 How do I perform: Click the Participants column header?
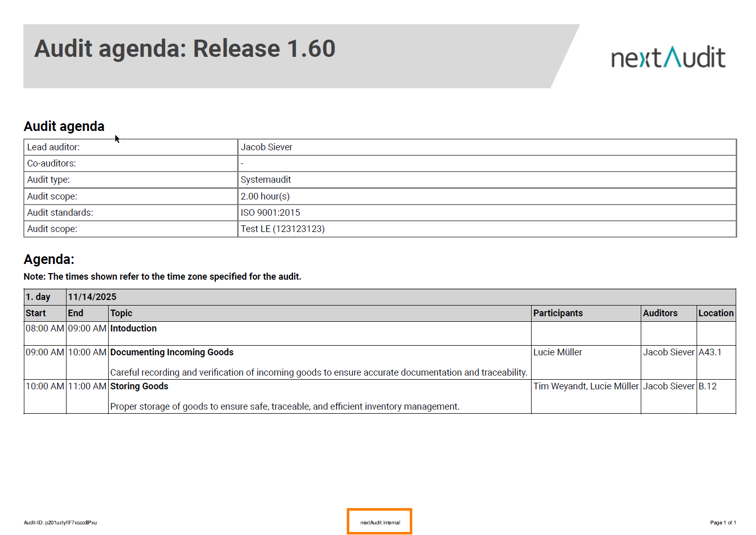(557, 313)
